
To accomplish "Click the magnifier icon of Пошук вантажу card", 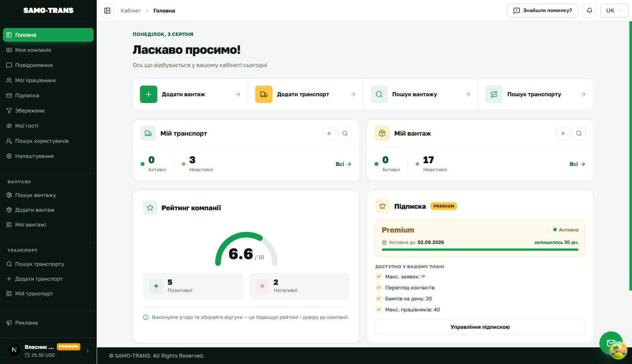I will 379,94.
